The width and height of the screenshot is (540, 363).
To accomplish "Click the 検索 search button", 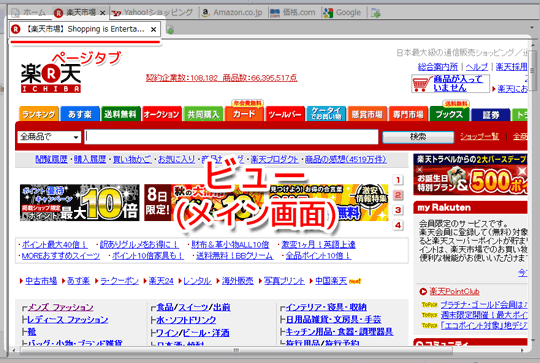I will [418, 137].
